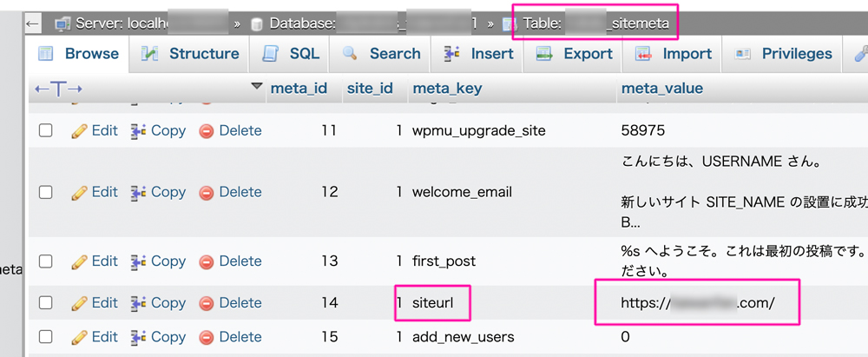Click the Copy icon for add_new_users row
The image size is (868, 357).
(138, 337)
